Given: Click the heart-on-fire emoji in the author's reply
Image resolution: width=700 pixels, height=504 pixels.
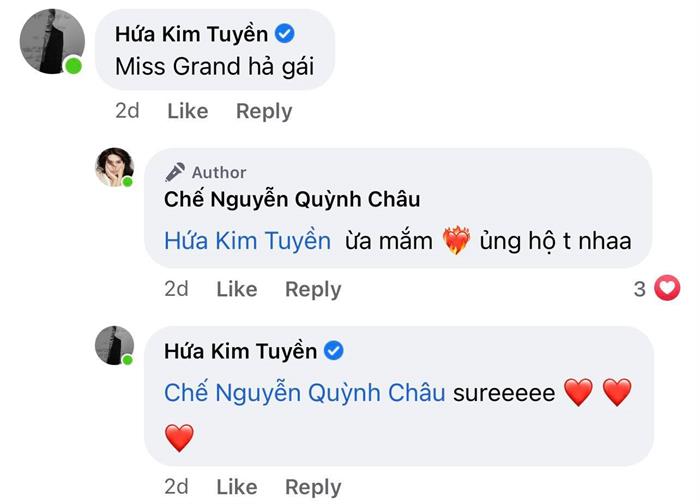Looking at the screenshot, I should (456, 240).
